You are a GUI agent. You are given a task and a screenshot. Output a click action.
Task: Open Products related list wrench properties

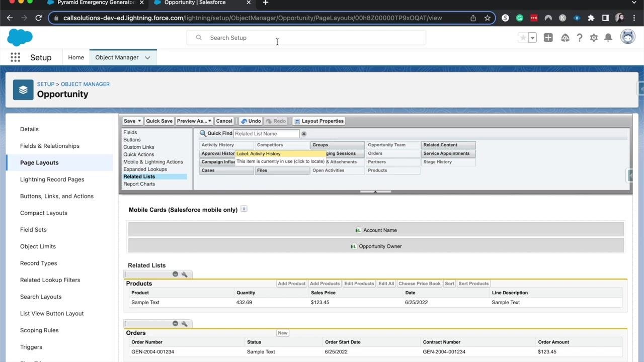coord(185,274)
